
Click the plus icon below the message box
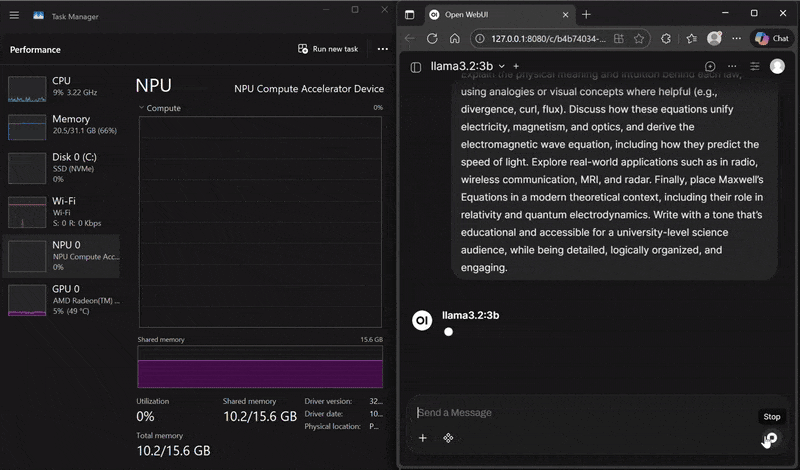point(422,438)
